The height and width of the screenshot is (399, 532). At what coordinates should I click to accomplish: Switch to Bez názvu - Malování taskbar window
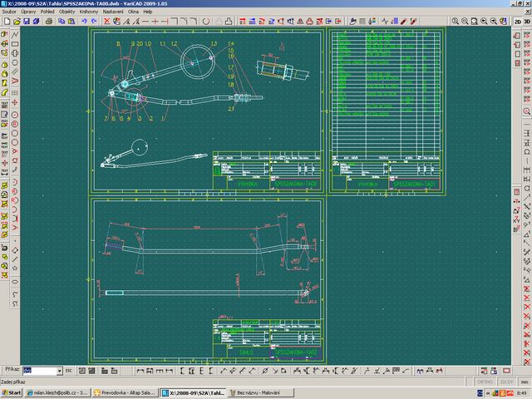(260, 393)
